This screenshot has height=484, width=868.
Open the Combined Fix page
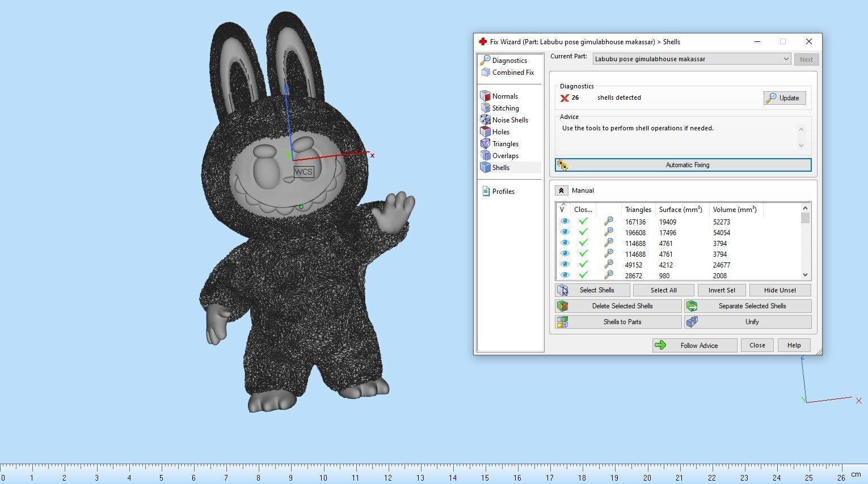509,73
